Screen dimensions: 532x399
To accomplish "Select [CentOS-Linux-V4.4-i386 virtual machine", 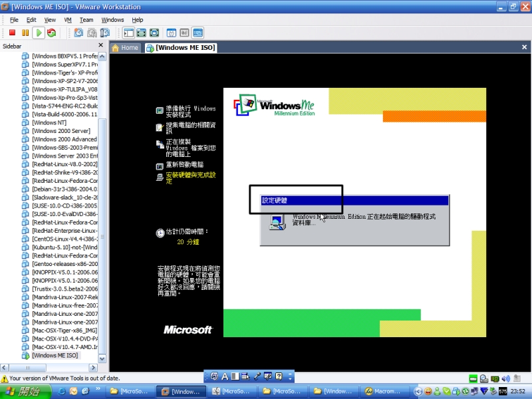I will [x=65, y=239].
